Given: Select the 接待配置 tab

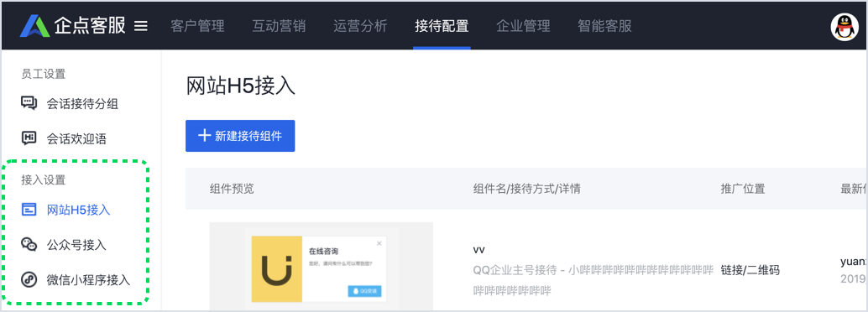Looking at the screenshot, I should [442, 26].
